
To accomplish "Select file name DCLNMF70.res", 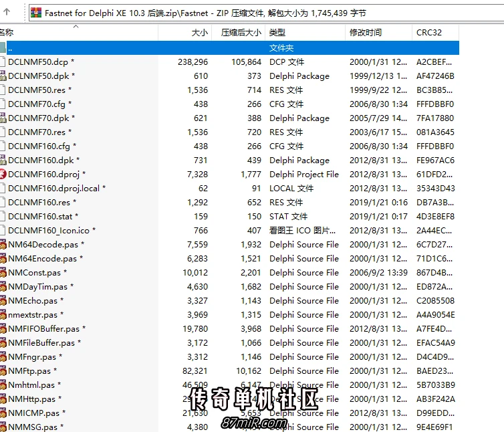I will [x=39, y=132].
